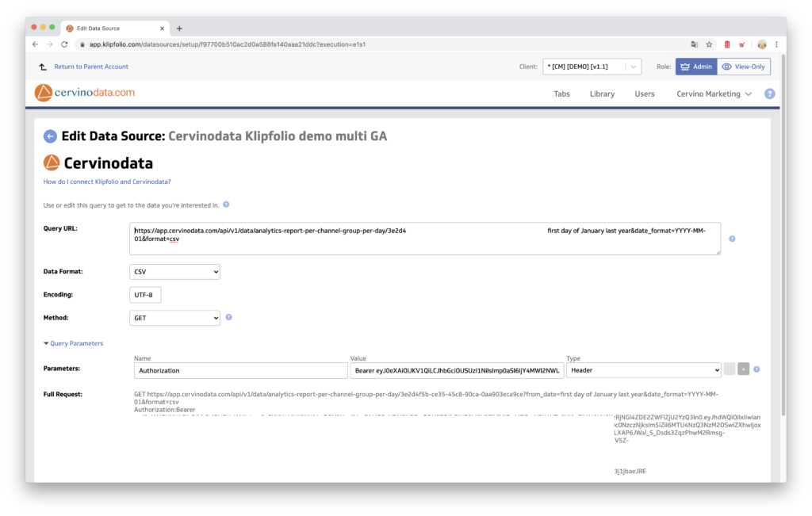This screenshot has width=812, height=516.
Task: Click the page vertical scrollbar
Action: [x=783, y=235]
